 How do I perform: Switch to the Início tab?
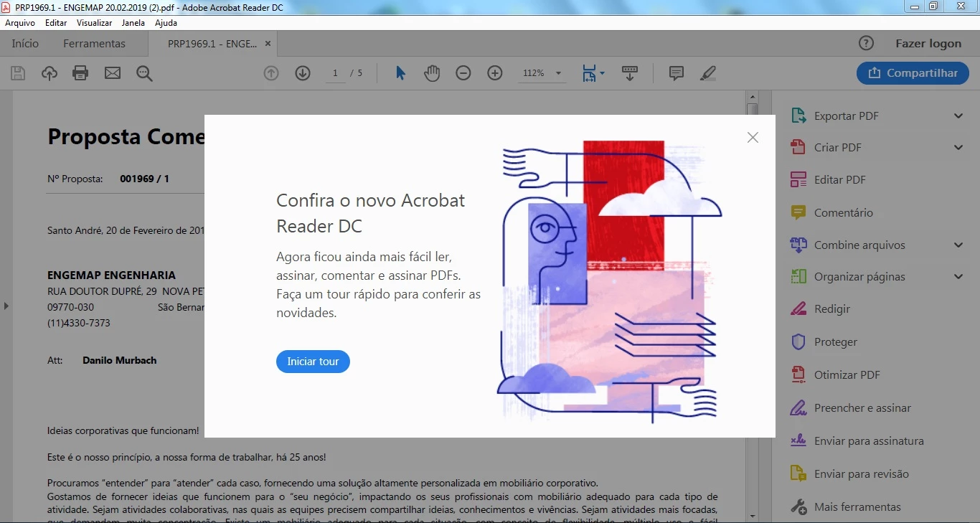[25, 44]
